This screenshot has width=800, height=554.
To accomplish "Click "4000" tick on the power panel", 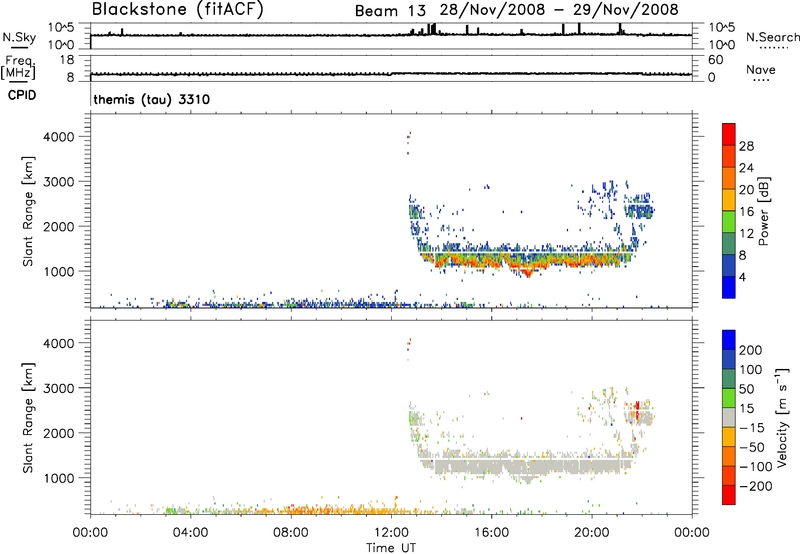I will (58, 137).
